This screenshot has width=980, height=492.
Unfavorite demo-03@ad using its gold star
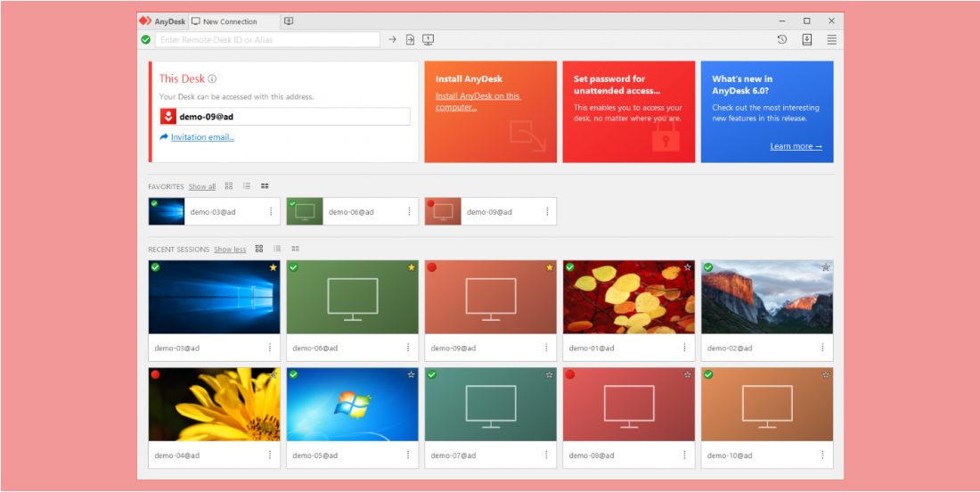274,266
